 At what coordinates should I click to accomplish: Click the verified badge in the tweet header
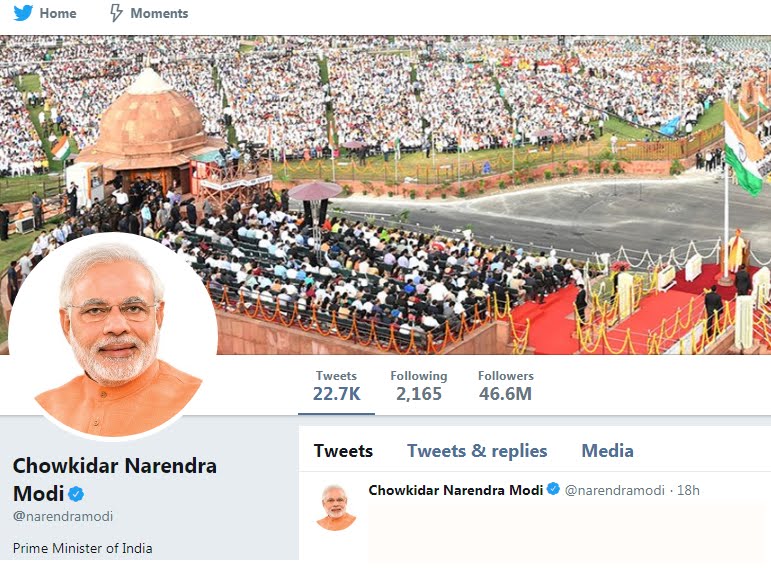point(553,489)
